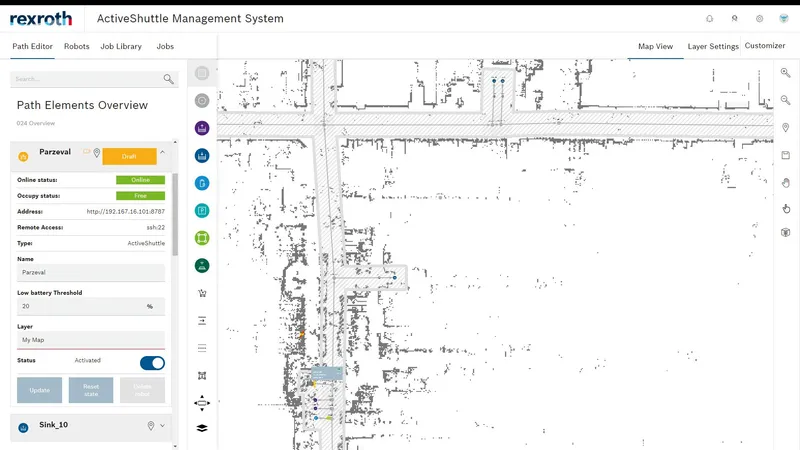
Task: Click the left panel scrollbar thumb
Action: pos(175,214)
